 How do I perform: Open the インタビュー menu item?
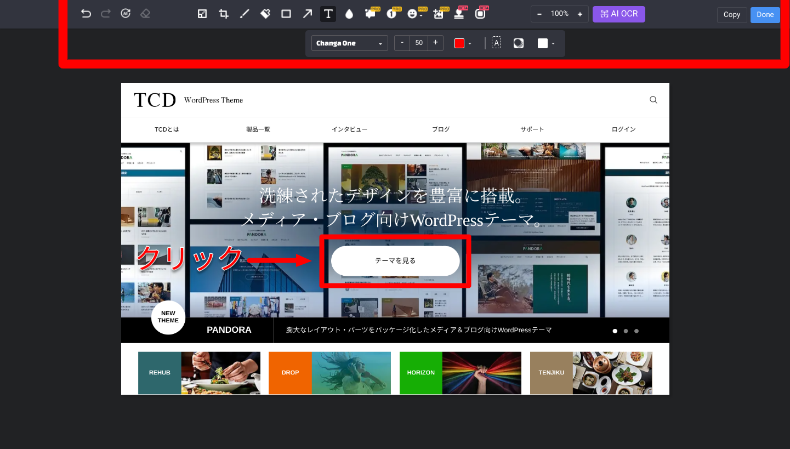point(349,130)
